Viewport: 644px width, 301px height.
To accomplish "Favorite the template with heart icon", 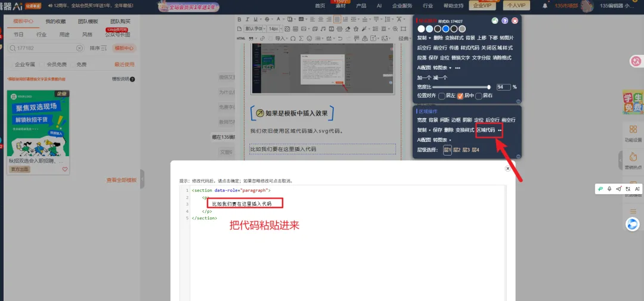I will (x=65, y=169).
